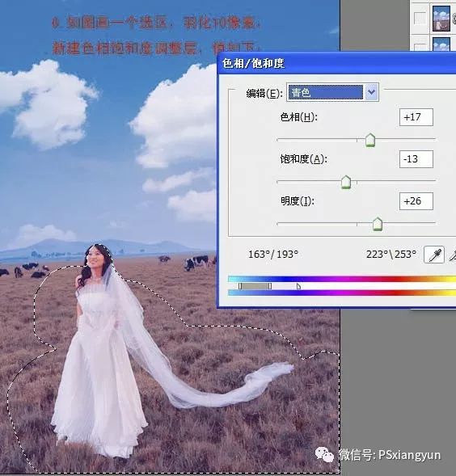
Task: Click the 饱和度 value field showing -13
Action: [416, 159]
